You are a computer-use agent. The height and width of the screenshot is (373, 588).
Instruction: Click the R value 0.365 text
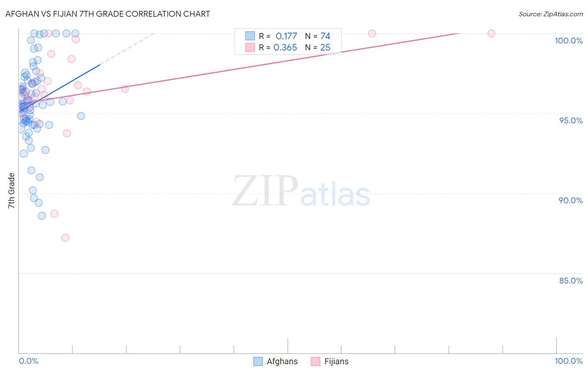point(285,47)
